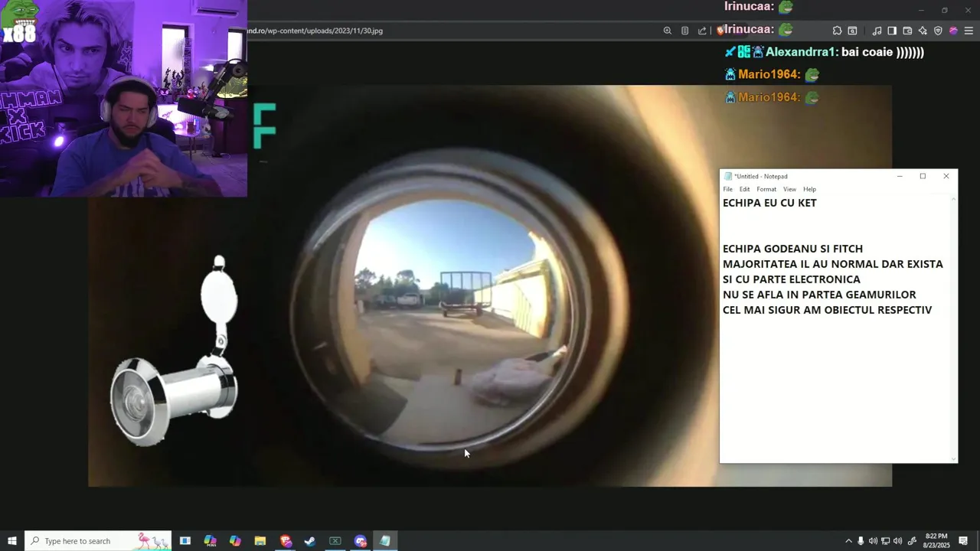The image size is (980, 551).
Task: Open the Windows notification center icon
Action: click(x=963, y=541)
